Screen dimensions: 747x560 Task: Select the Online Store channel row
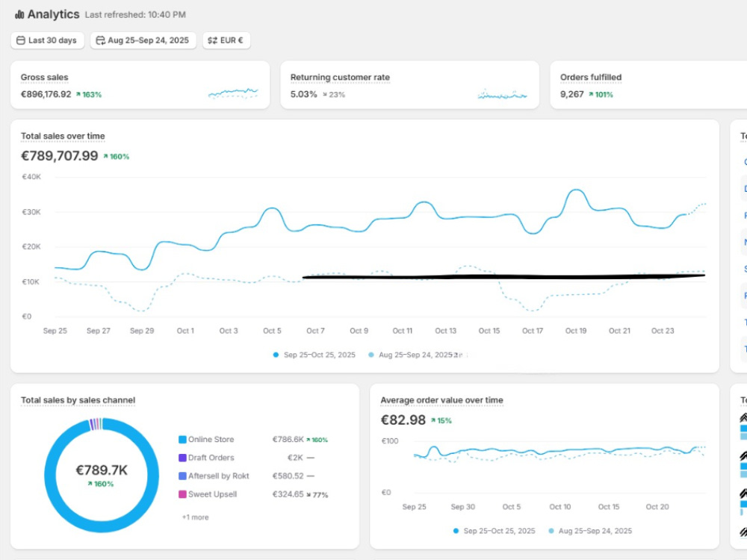point(253,440)
